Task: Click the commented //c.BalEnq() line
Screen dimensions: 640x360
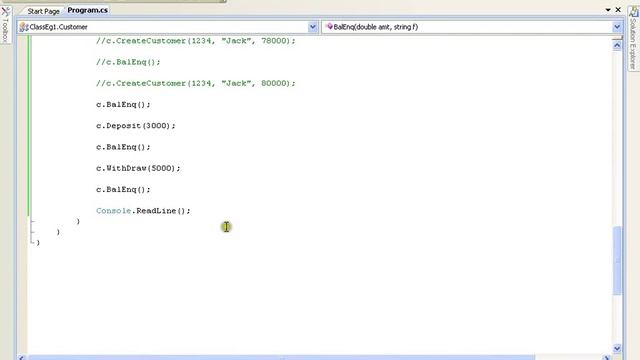Action: tap(128, 62)
